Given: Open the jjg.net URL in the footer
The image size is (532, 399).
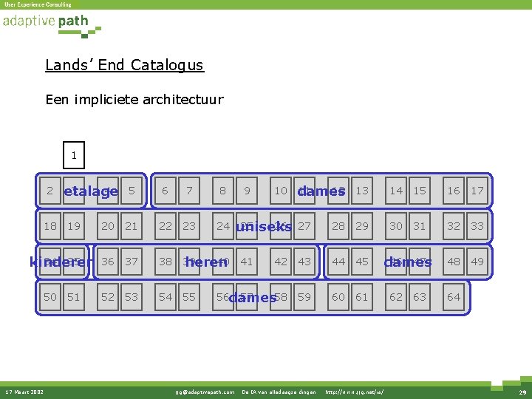Looking at the screenshot, I should point(354,392).
